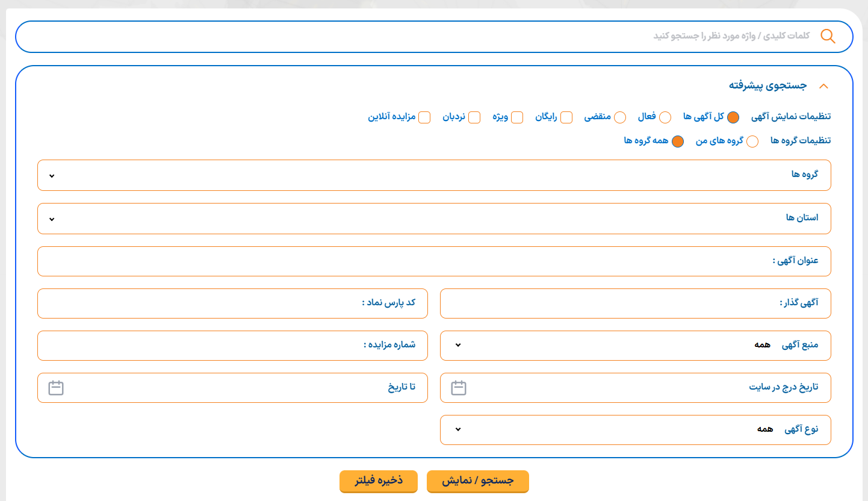Viewport: 868px width, 501px height.
Task: Enable the رایگان checkbox
Action: tap(566, 117)
